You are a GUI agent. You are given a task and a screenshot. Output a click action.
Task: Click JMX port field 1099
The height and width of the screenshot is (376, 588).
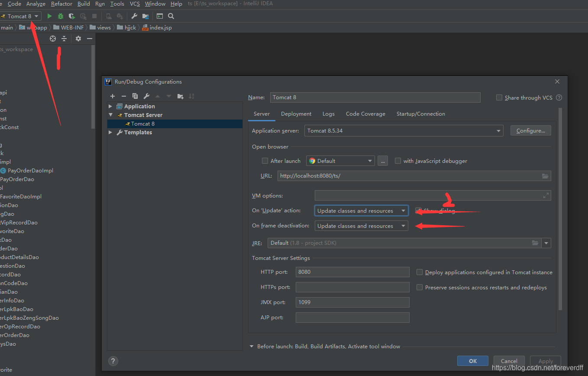(x=352, y=302)
